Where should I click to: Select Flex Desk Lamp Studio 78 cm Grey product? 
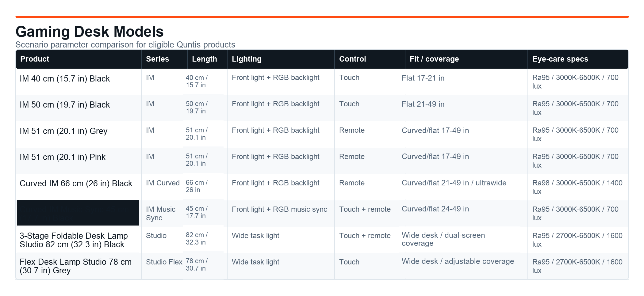click(x=75, y=266)
